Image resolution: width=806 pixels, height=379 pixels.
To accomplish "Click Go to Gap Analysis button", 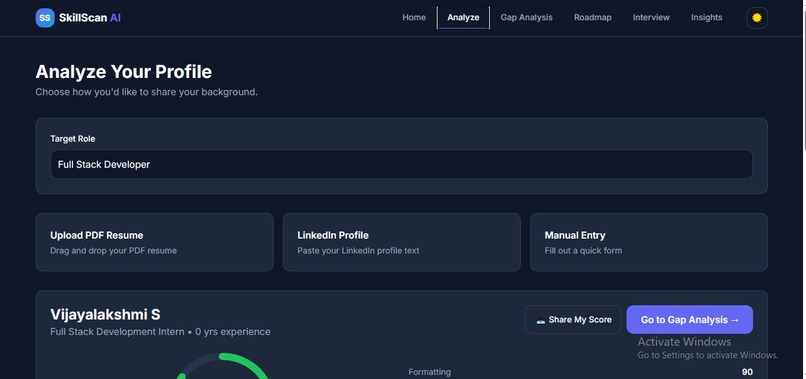I will tap(689, 319).
